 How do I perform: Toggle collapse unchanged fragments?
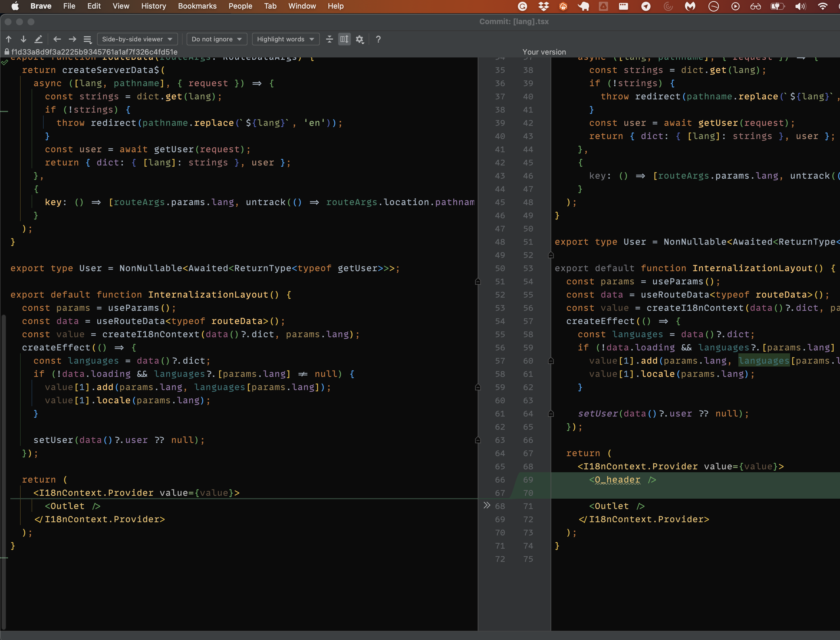[329, 39]
